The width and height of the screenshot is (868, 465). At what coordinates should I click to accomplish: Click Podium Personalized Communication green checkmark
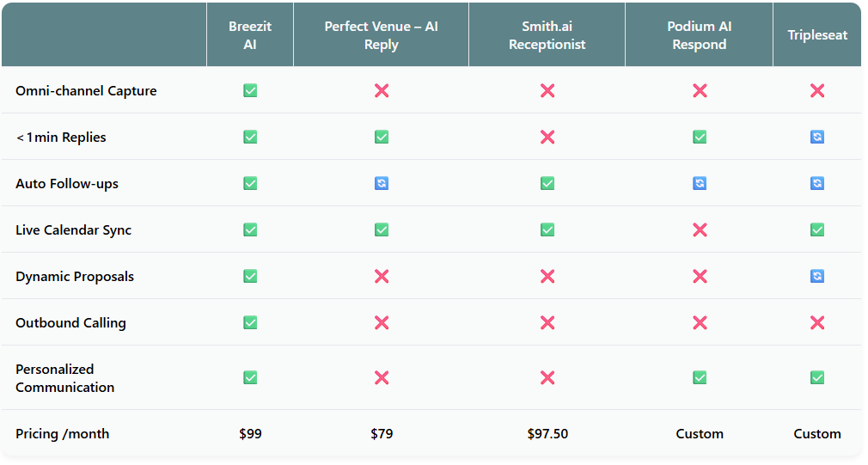(700, 377)
